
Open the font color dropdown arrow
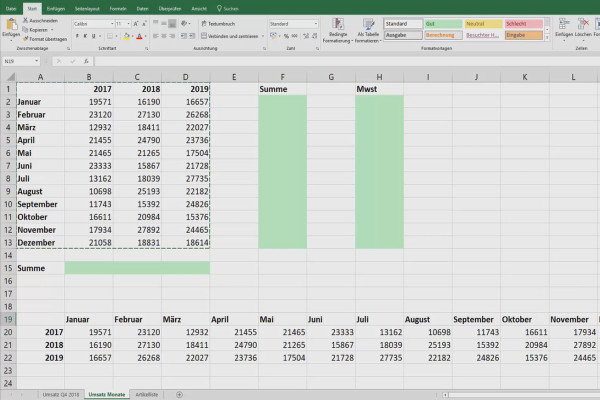(x=145, y=36)
